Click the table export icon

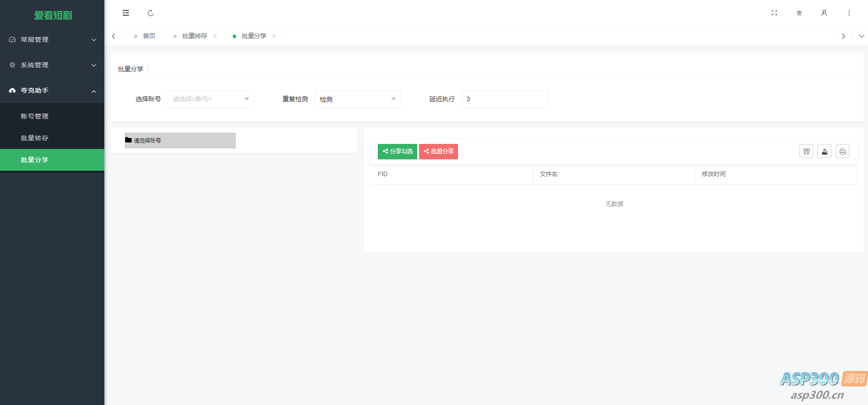point(824,152)
